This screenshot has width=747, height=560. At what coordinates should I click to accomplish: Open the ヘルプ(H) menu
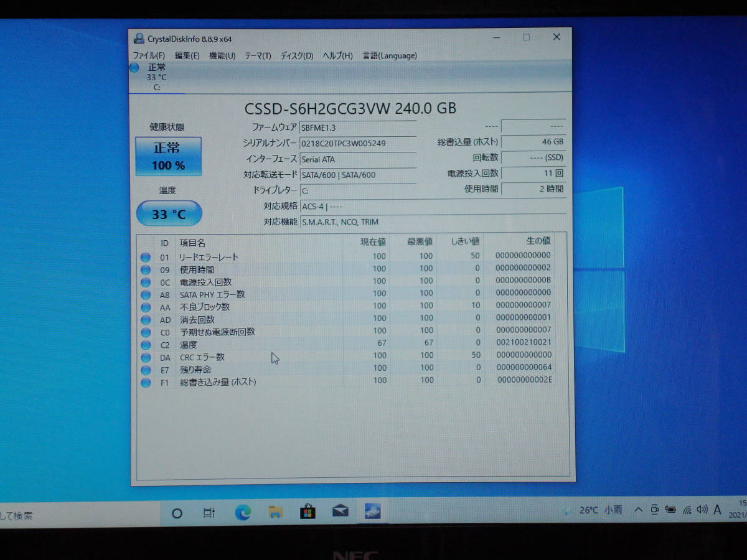click(337, 55)
